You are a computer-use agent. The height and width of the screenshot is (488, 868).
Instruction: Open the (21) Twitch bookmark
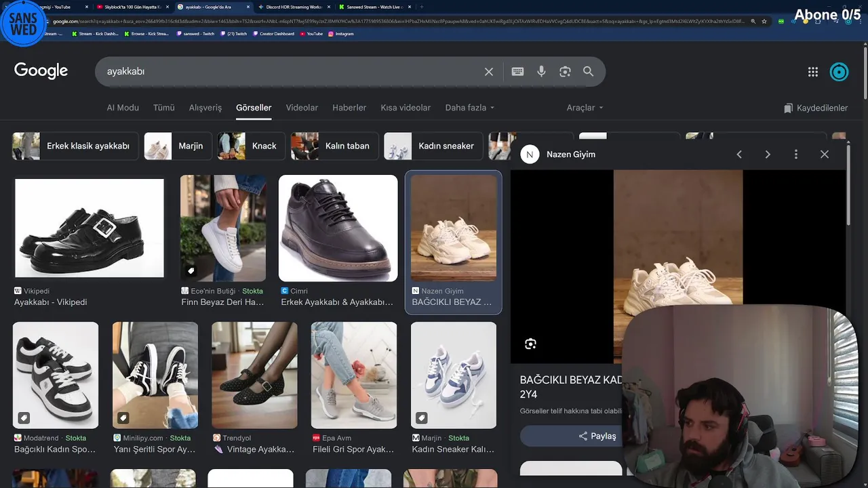(234, 34)
